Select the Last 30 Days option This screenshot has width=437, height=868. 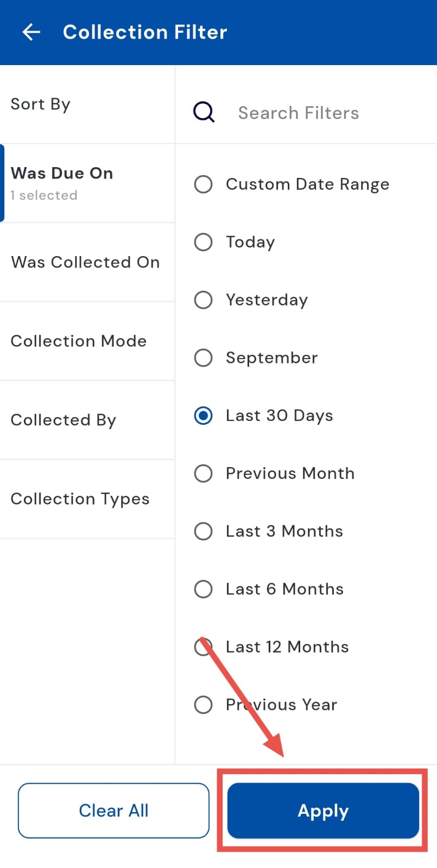pos(203,416)
